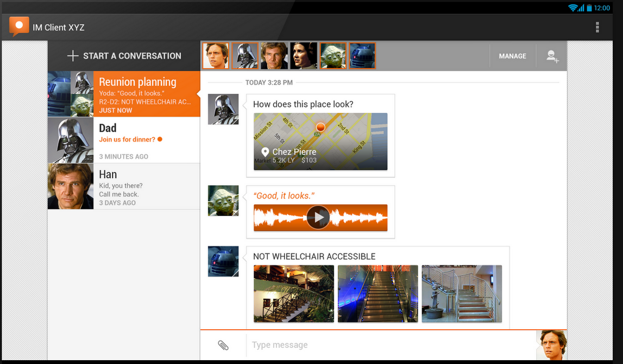Click the "Good, it looks." quote text
The image size is (623, 364).
click(284, 196)
